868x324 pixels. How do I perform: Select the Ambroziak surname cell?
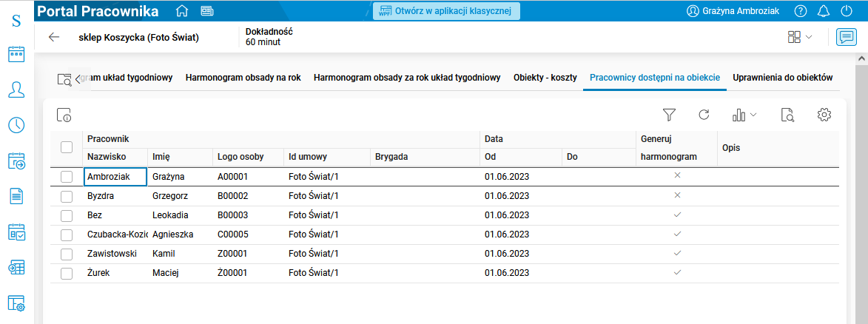(115, 177)
